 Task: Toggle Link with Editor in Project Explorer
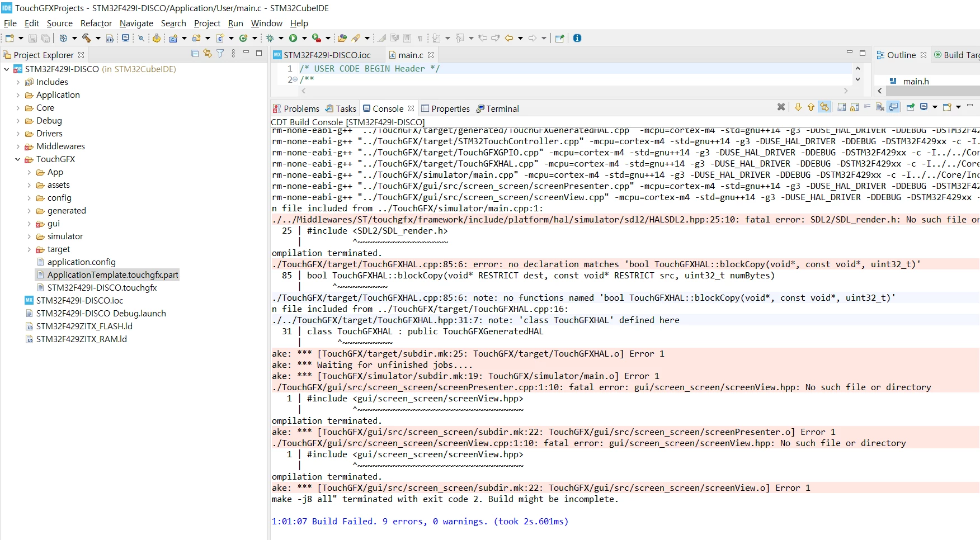click(x=208, y=54)
